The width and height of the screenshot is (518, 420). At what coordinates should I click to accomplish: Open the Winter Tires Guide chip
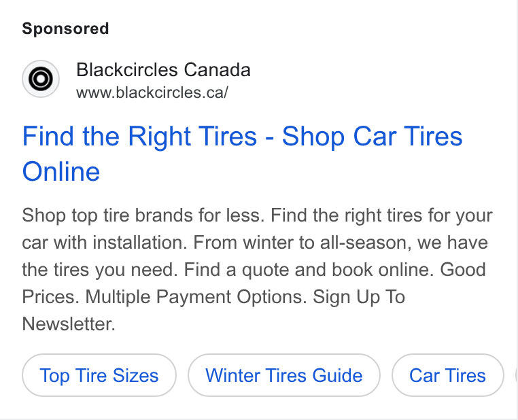point(284,375)
